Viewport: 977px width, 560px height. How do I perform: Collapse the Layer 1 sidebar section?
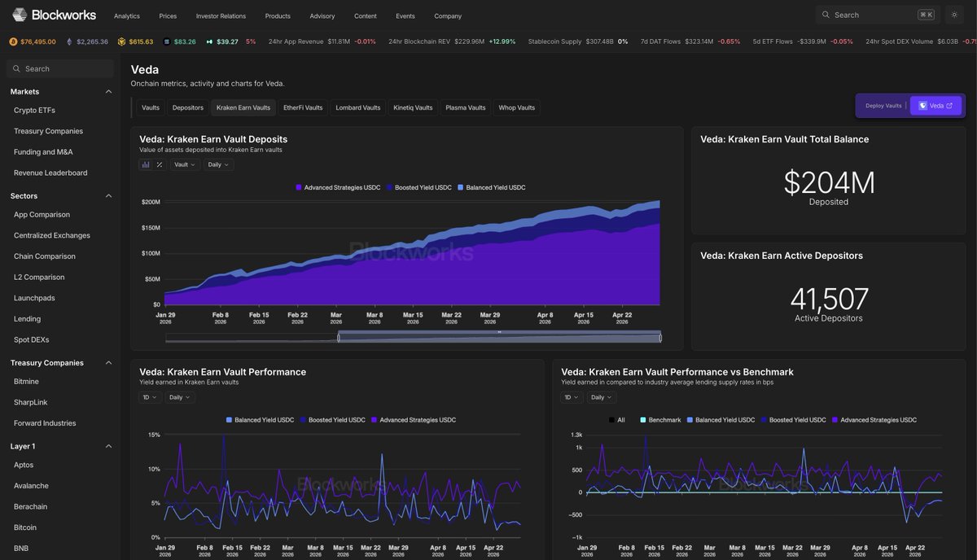pos(109,446)
